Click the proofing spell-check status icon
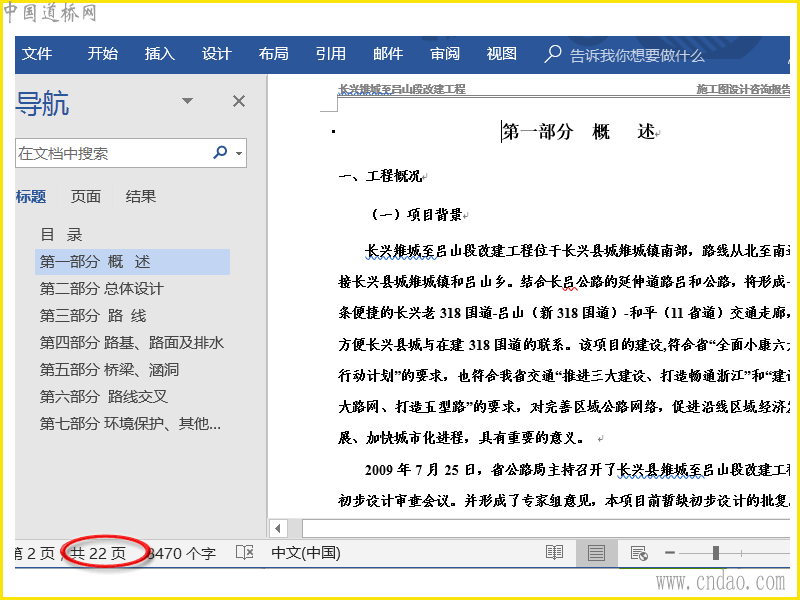Viewport: 800px width, 600px height. pos(245,553)
